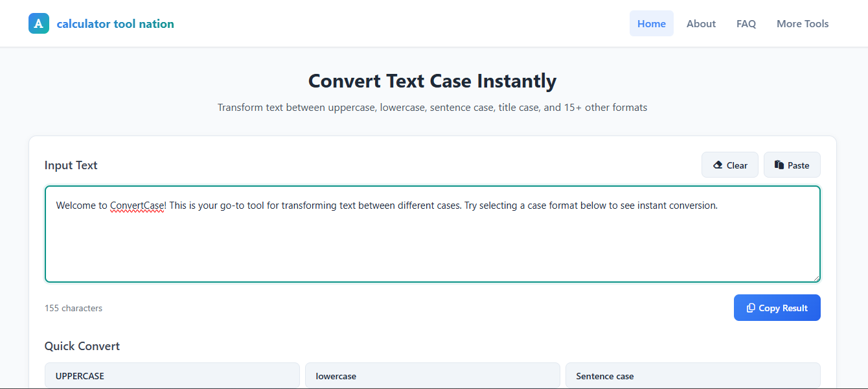Convert the text to lowercase
Screen dimensions: 868x389
pyautogui.click(x=433, y=375)
